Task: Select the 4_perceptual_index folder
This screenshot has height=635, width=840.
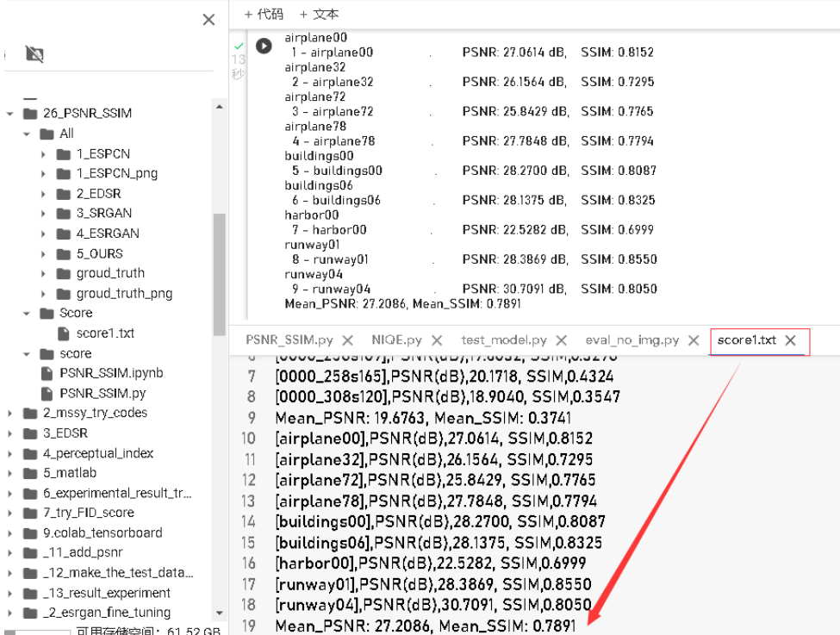Action: click(98, 453)
